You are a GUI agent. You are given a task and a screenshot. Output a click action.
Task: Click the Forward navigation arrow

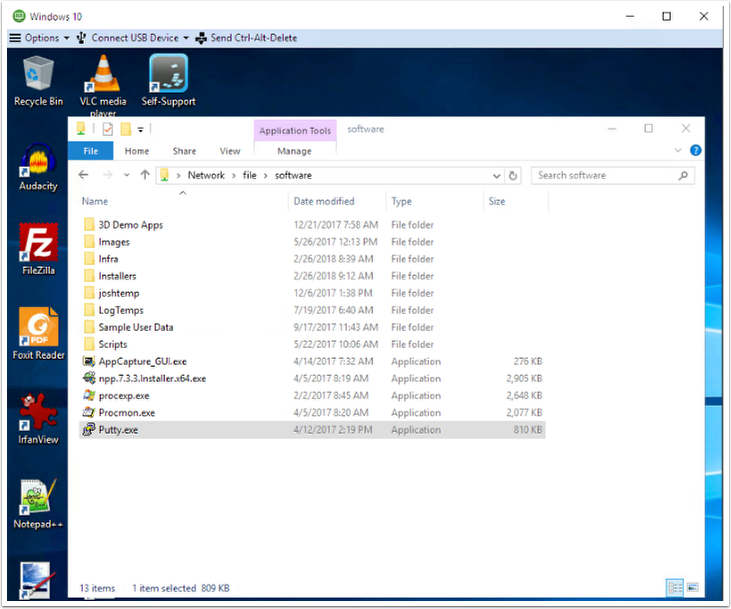(108, 175)
